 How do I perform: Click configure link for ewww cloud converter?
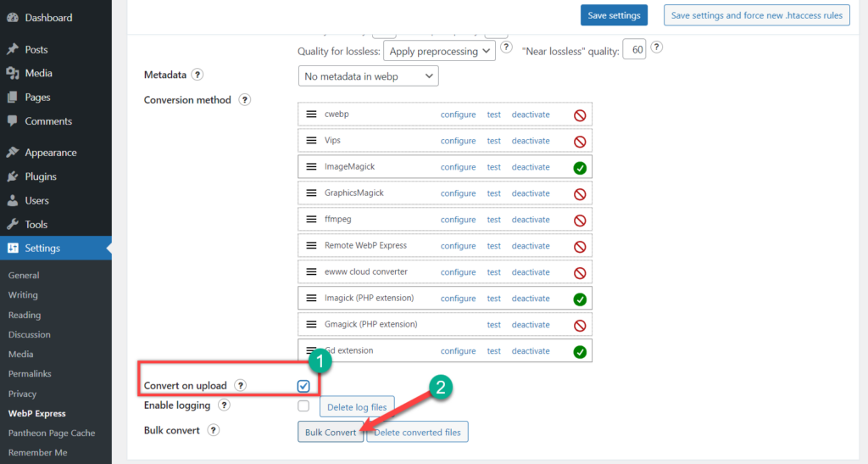coord(458,272)
